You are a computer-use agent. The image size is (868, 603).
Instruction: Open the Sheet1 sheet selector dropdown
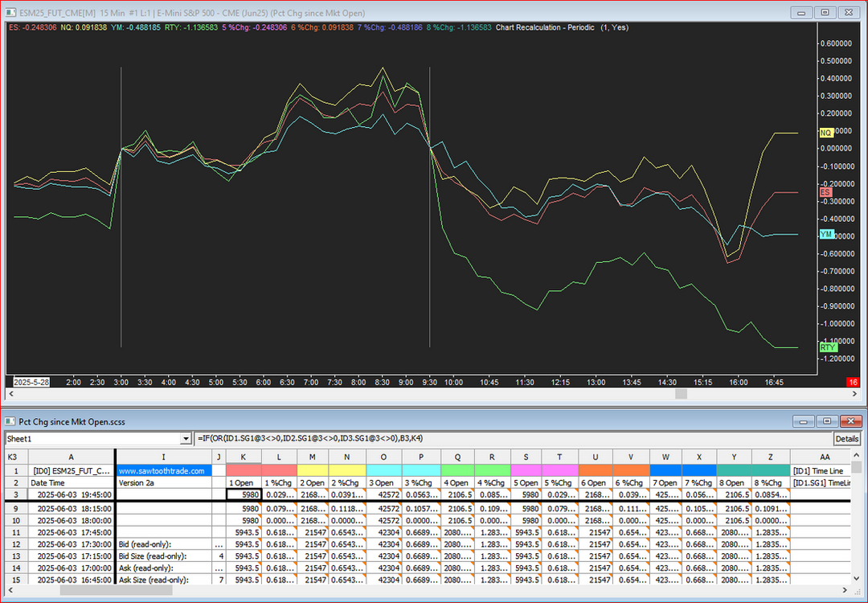pos(186,439)
